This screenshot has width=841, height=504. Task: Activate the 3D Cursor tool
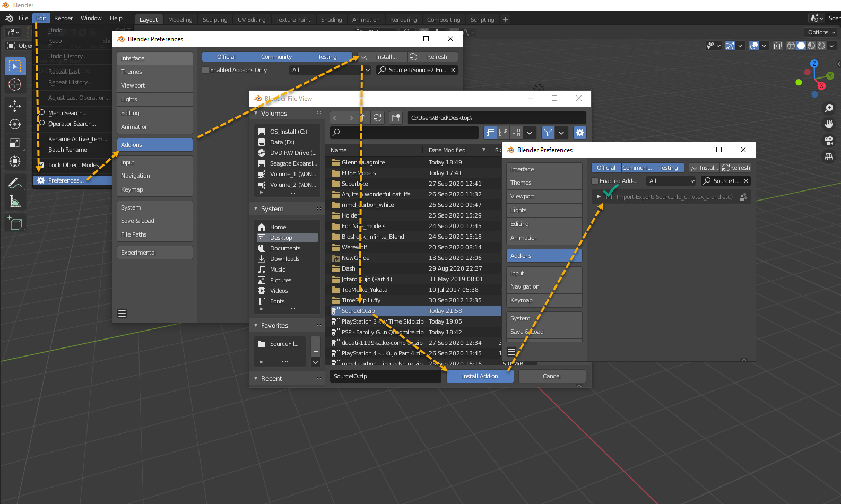(15, 84)
